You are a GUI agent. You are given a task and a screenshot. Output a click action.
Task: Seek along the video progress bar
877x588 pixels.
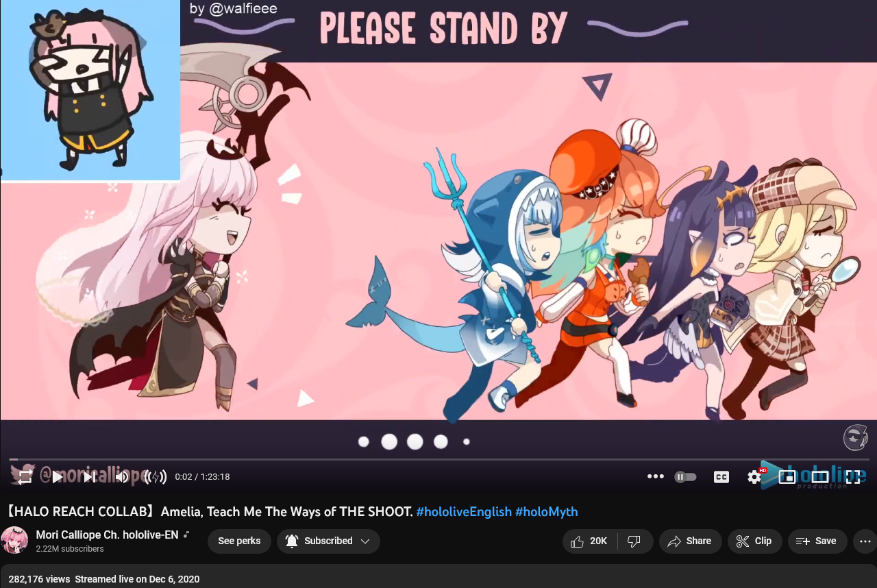pyautogui.click(x=438, y=459)
